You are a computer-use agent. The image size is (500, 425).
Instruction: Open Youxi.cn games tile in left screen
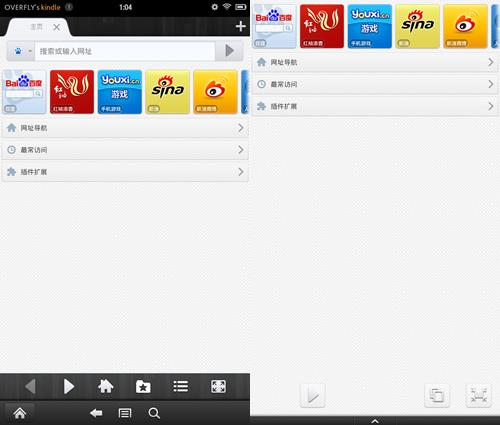click(120, 92)
